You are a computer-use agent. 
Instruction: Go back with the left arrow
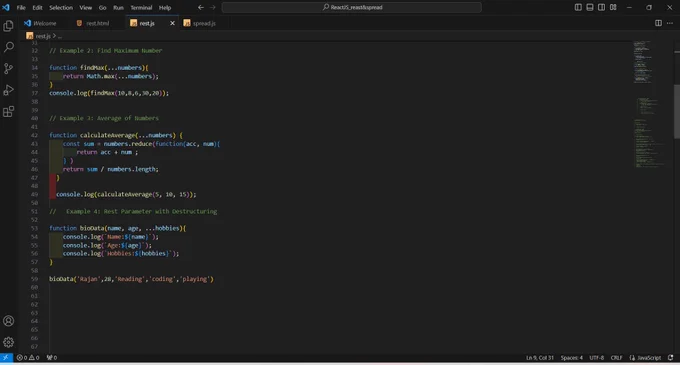201,7
